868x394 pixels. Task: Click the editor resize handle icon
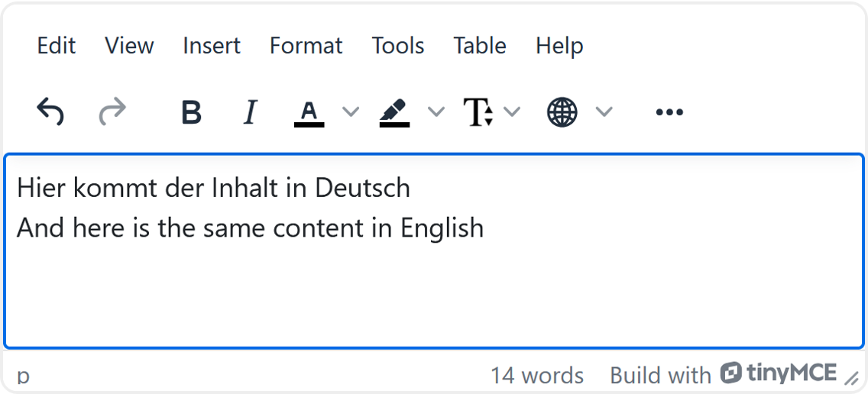click(x=851, y=378)
